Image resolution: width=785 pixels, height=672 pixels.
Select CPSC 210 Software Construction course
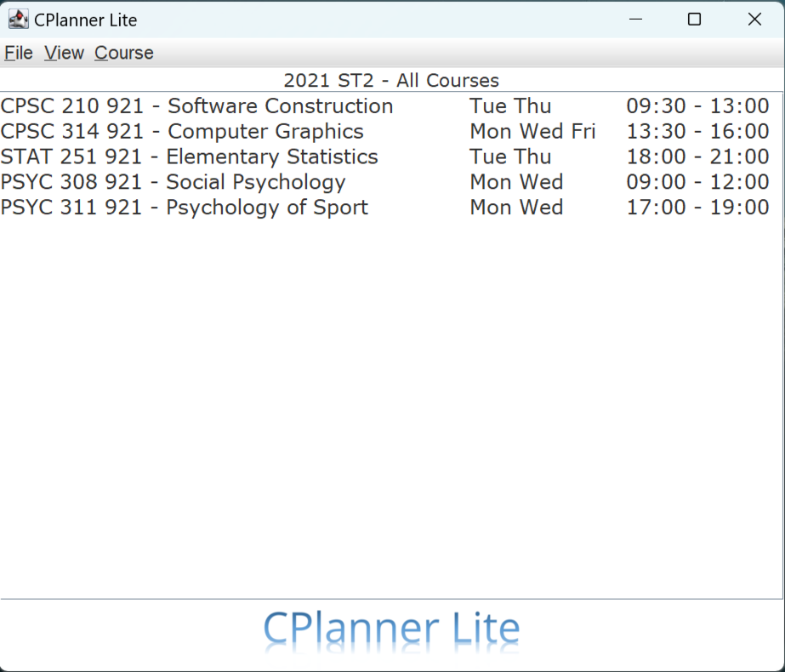[x=391, y=105]
